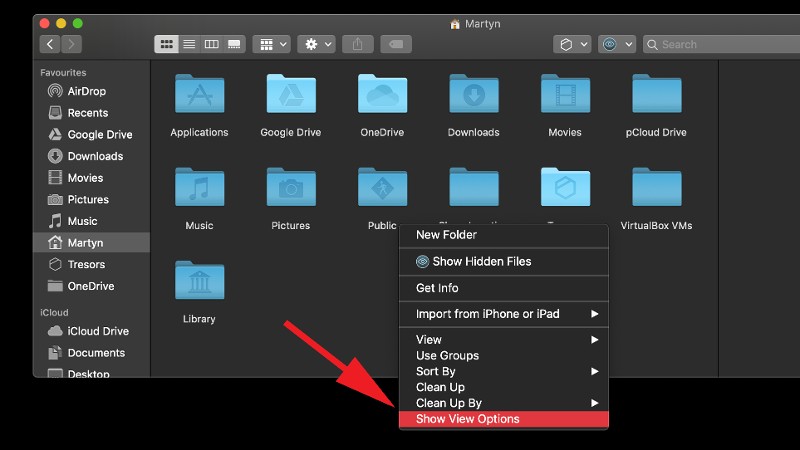800x450 pixels.
Task: Go forward with the right chevron button
Action: 71,44
